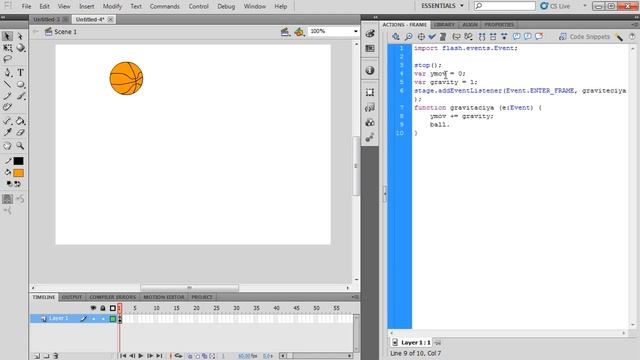Click the Swap Colors icon
This screenshot has width=640, height=360.
[x=18, y=184]
